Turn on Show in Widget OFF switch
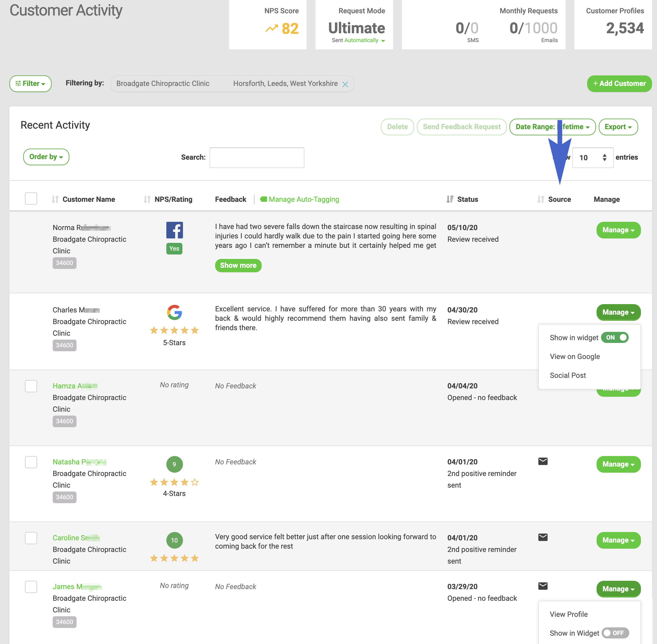The image size is (657, 644). 615,633
